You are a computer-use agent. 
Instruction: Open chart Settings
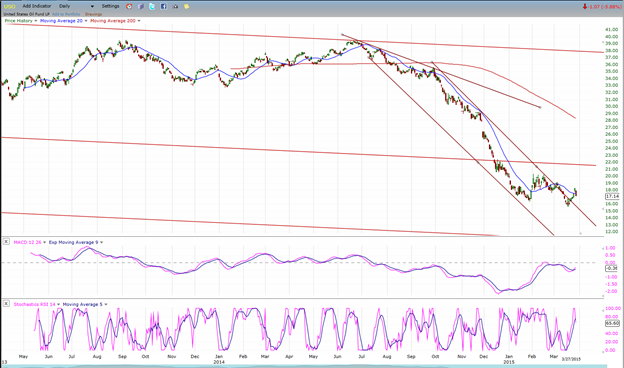(x=110, y=6)
